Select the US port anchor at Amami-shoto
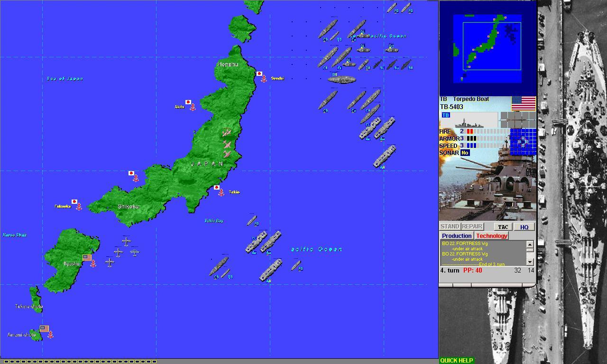Image resolution: width=607 pixels, height=364 pixels. (50, 335)
